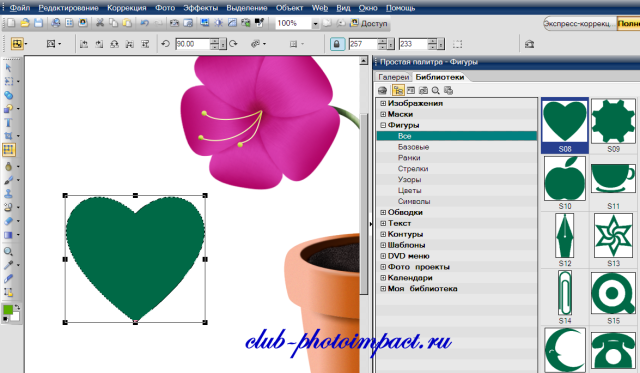Click the Экспресс-коррекция button
Screen dimensions: 640x373
click(580, 24)
